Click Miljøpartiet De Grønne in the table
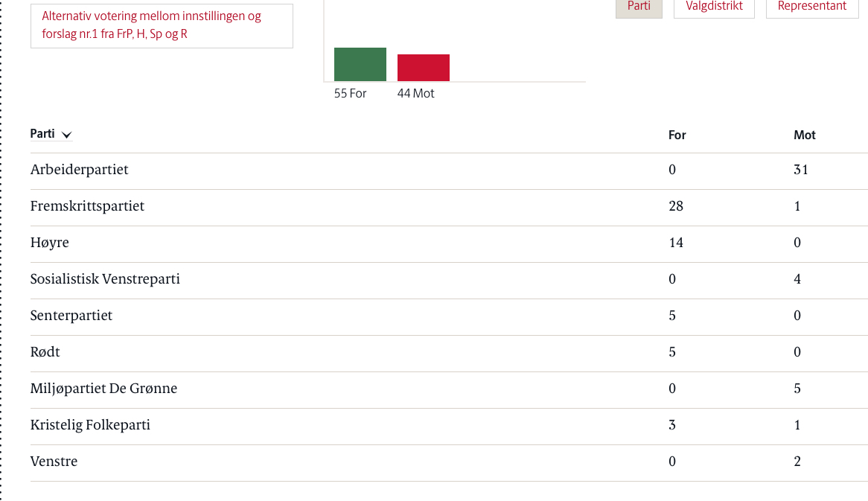The width and height of the screenshot is (868, 501). pos(103,389)
